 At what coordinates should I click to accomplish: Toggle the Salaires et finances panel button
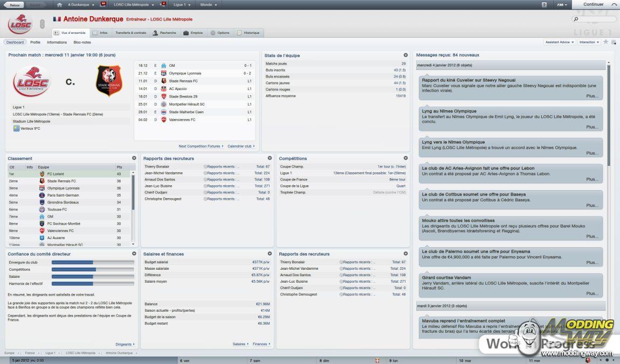pyautogui.click(x=270, y=254)
